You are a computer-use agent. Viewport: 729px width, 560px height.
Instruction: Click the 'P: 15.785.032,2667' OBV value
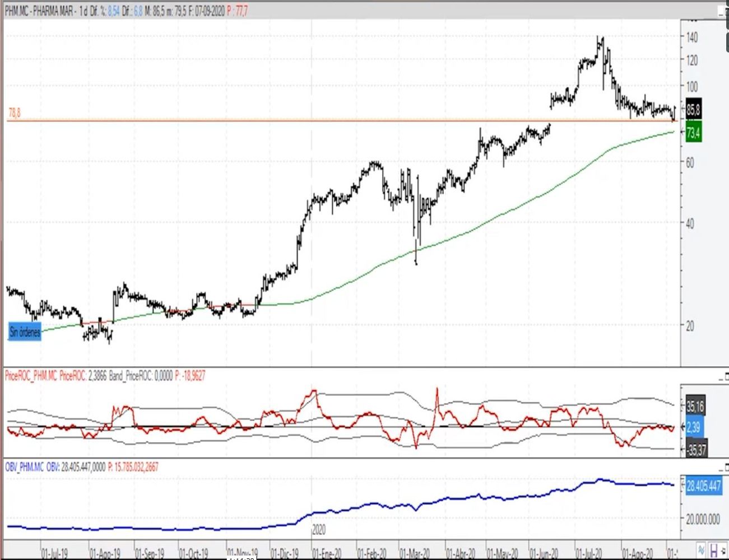[x=133, y=466]
